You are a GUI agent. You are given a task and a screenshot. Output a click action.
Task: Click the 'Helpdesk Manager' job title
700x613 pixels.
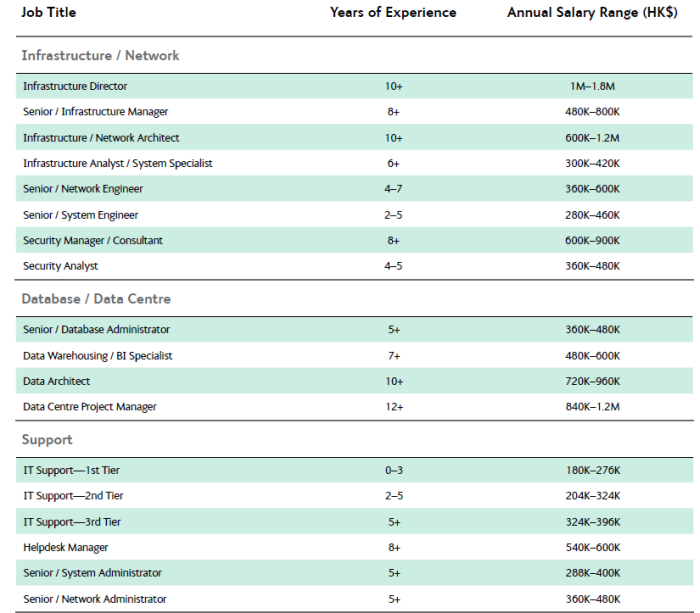click(66, 548)
